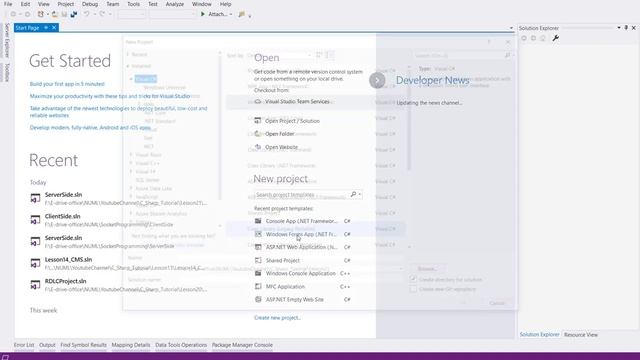Open the File menu
The width and height of the screenshot is (640, 360).
8,4
